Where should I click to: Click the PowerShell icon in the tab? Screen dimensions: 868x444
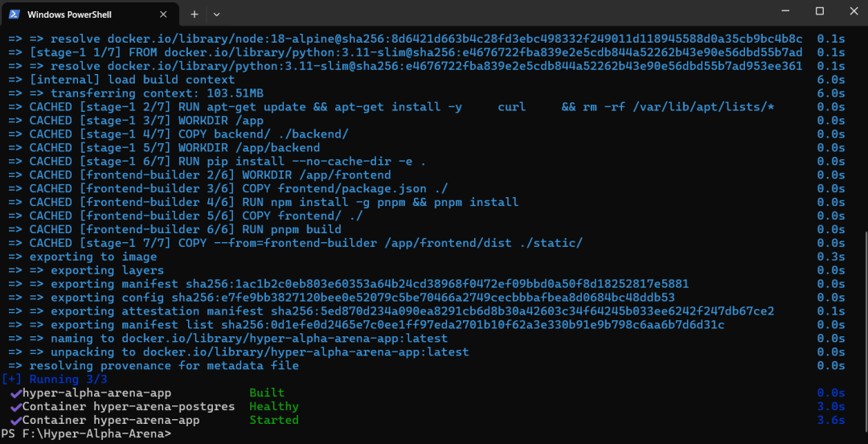(14, 14)
